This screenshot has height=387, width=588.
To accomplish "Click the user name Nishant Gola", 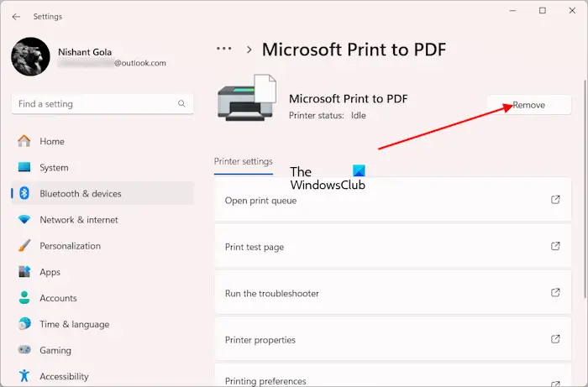I will click(x=85, y=52).
